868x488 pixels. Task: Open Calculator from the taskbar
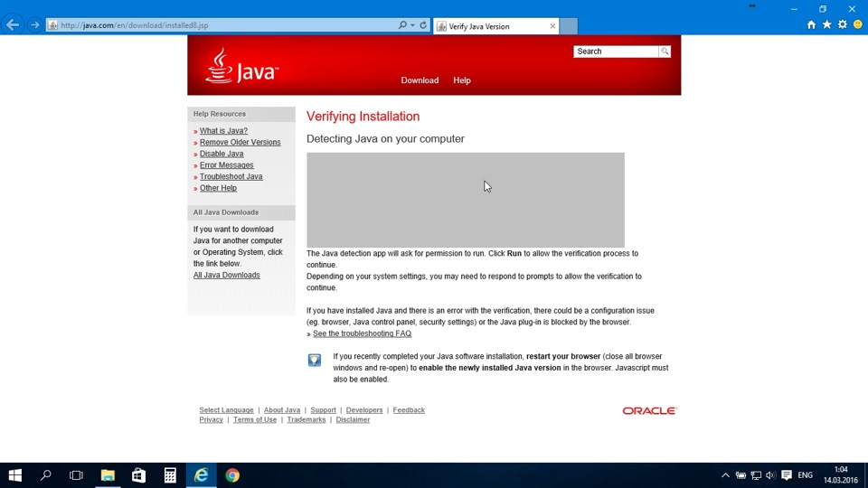click(170, 475)
